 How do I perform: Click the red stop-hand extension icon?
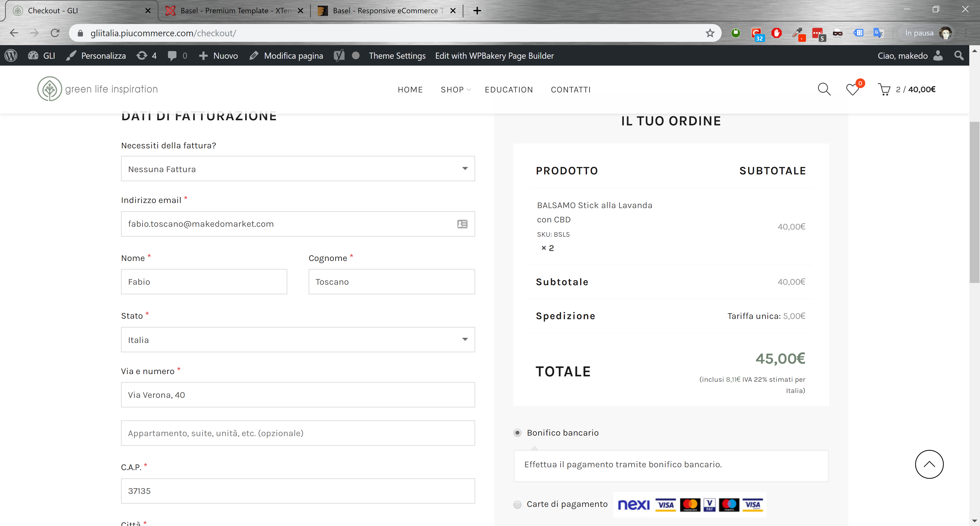[776, 33]
